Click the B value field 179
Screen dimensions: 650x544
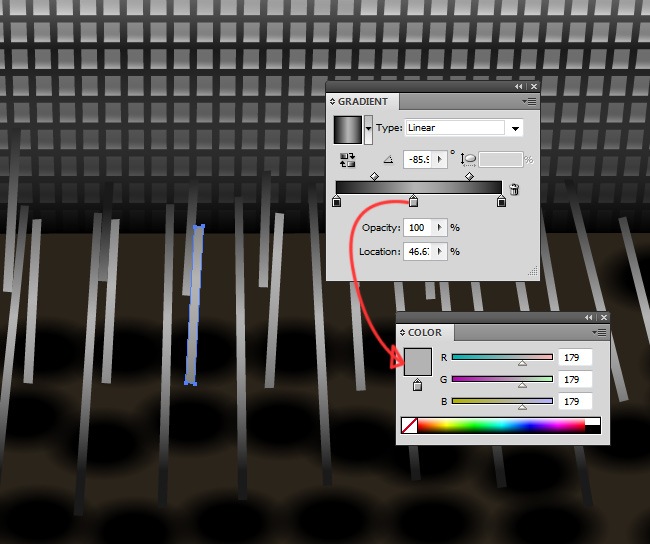click(575, 401)
